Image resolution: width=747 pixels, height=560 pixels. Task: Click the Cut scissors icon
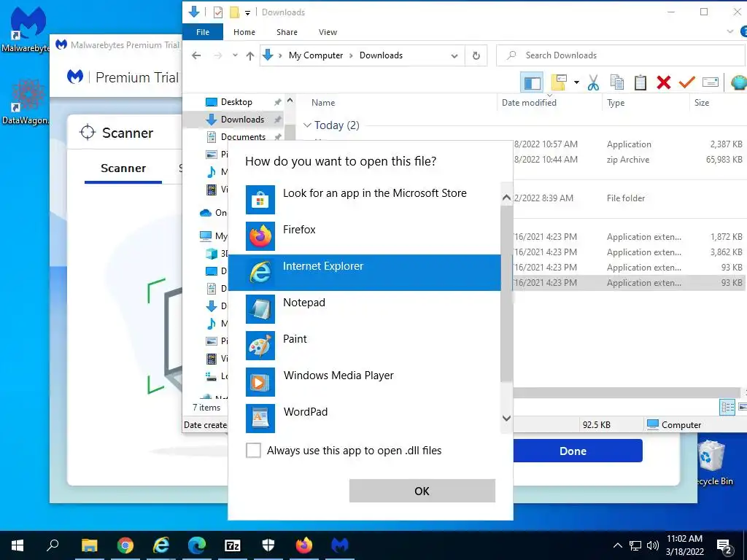593,82
